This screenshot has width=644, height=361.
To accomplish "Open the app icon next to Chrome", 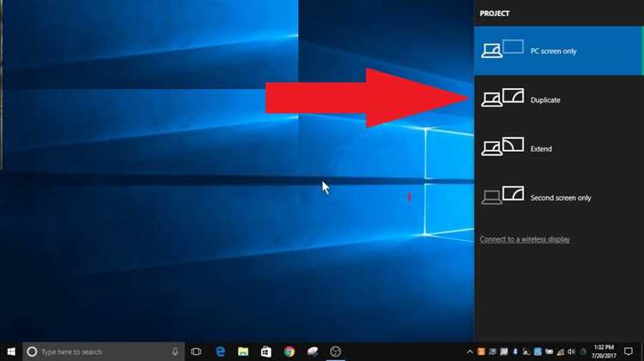I will coord(313,352).
